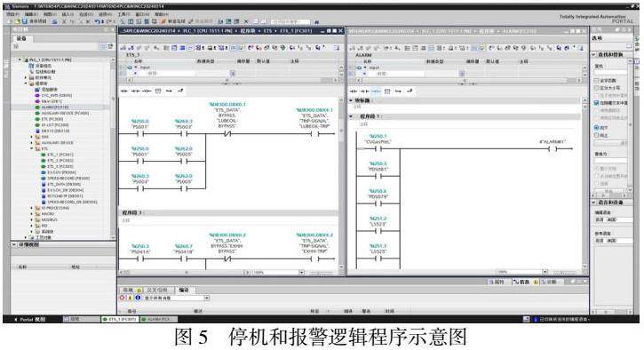Viewport: 644px width, 350px height.
Task: Switch to Portal 视图
Action: pos(29,319)
